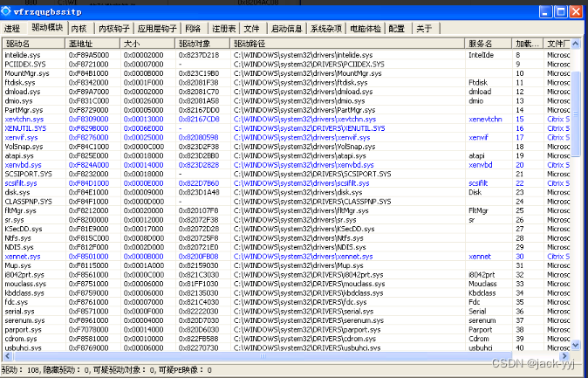
Task: Sort by the 加载... column header
Action: click(x=528, y=44)
